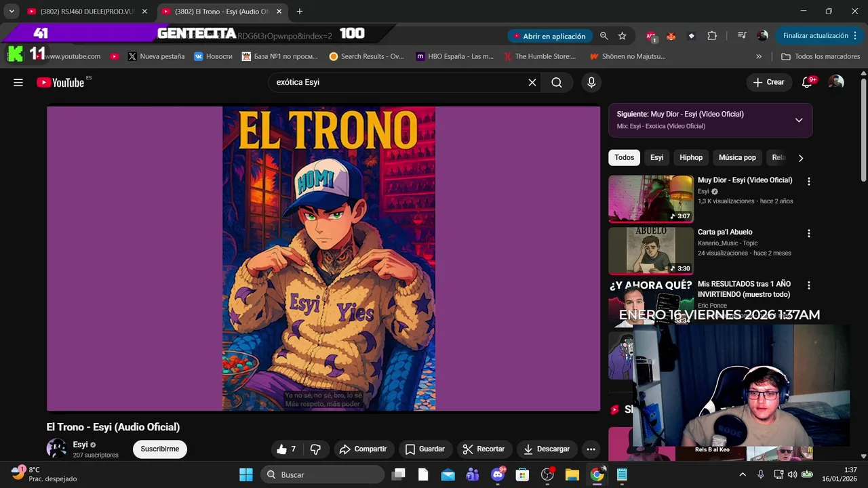Expand the Siguiente mix playlist panel
The image size is (868, 488).
pyautogui.click(x=799, y=120)
